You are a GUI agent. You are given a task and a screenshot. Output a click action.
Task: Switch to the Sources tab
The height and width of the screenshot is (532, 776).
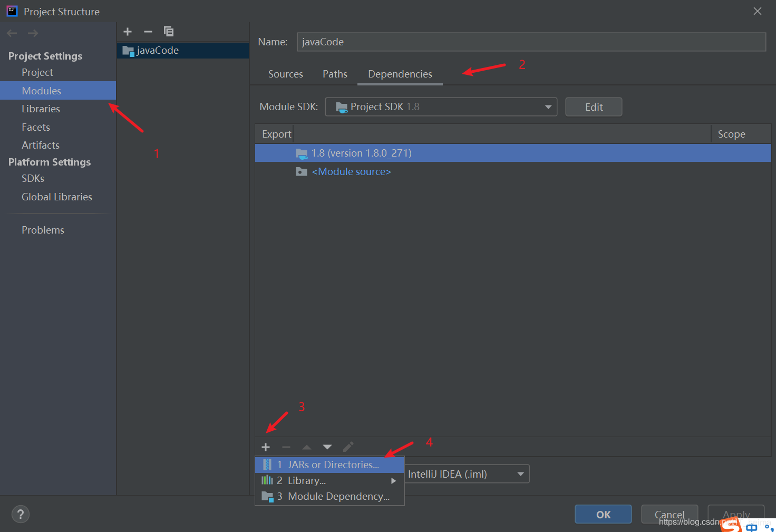(286, 74)
